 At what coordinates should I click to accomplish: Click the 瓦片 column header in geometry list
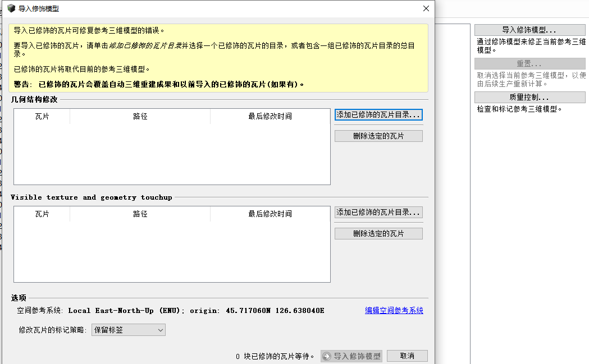42,116
